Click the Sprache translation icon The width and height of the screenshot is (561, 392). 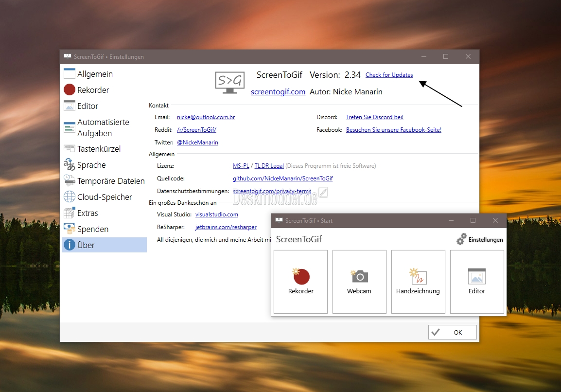(70, 164)
